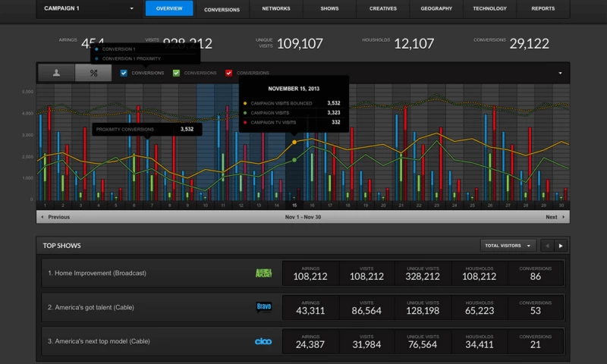Select Conversion 1 Proximity legend entry
607x364 pixels.
coord(131,58)
